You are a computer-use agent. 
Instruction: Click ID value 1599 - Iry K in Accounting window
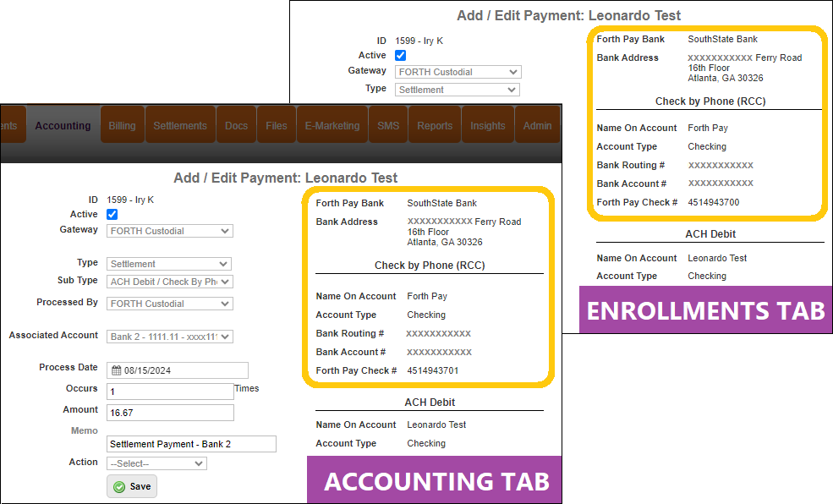coord(130,200)
